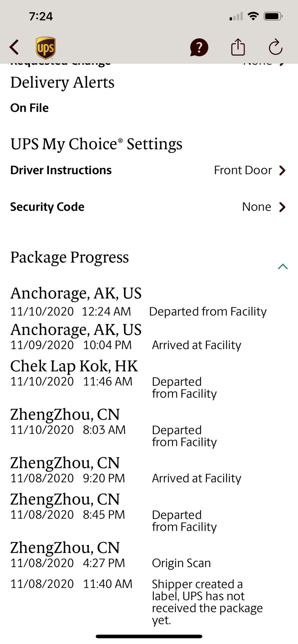298x644 pixels.
Task: Tap the Wi-Fi status icon
Action: pos(253,16)
